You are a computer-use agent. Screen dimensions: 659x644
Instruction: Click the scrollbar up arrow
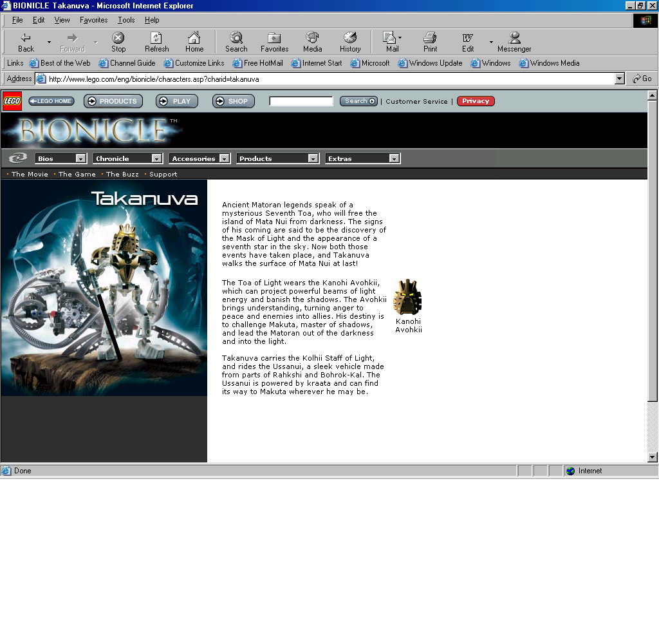[652, 95]
